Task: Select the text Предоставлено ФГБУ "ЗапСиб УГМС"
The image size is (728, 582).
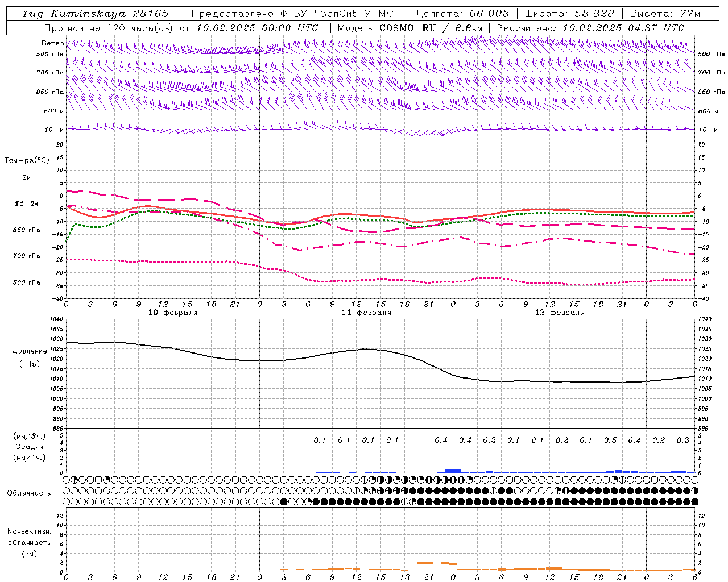Action: 295,14
